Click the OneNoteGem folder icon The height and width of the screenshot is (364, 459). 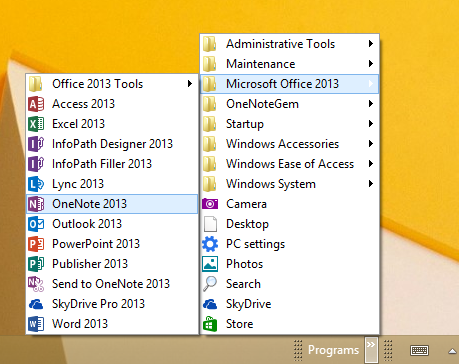[210, 104]
